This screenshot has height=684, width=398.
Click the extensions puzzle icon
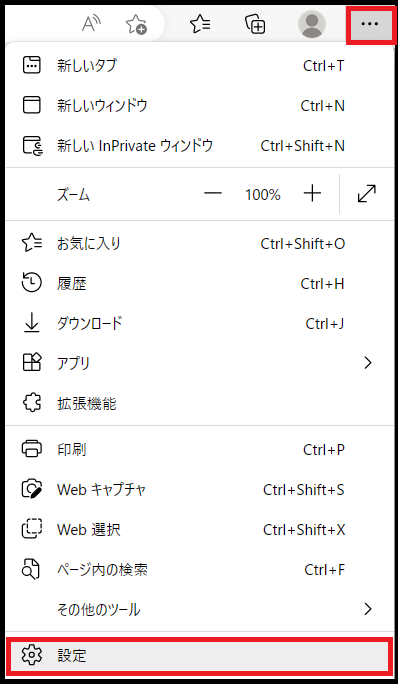pyautogui.click(x=31, y=403)
